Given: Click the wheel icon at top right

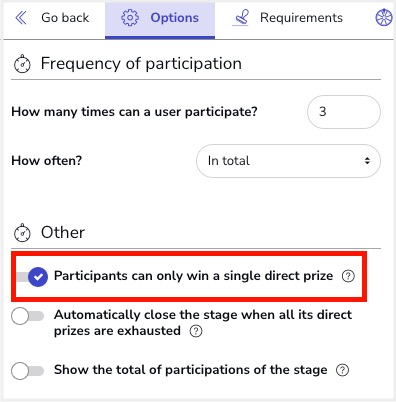Looking at the screenshot, I should (384, 17).
